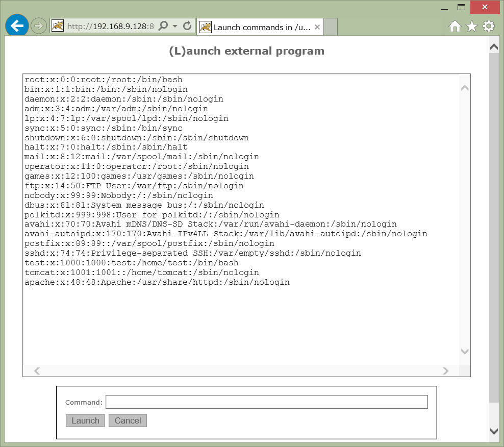Click the line starting 'adm:x:3:4'
Viewport: 504px width, 447px height.
[116, 109]
